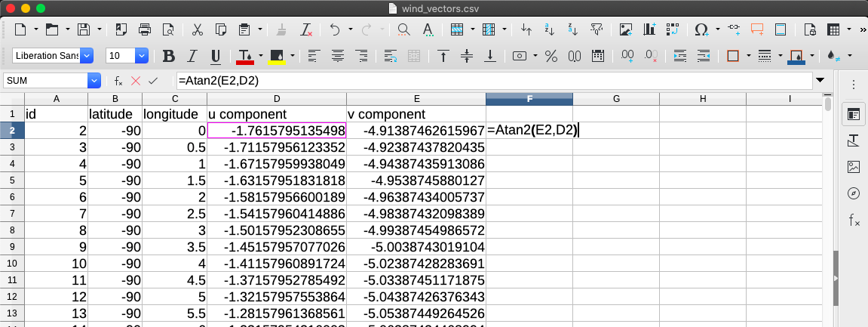Click the Print icon in toolbar
This screenshot has height=327, width=868.
pyautogui.click(x=145, y=30)
